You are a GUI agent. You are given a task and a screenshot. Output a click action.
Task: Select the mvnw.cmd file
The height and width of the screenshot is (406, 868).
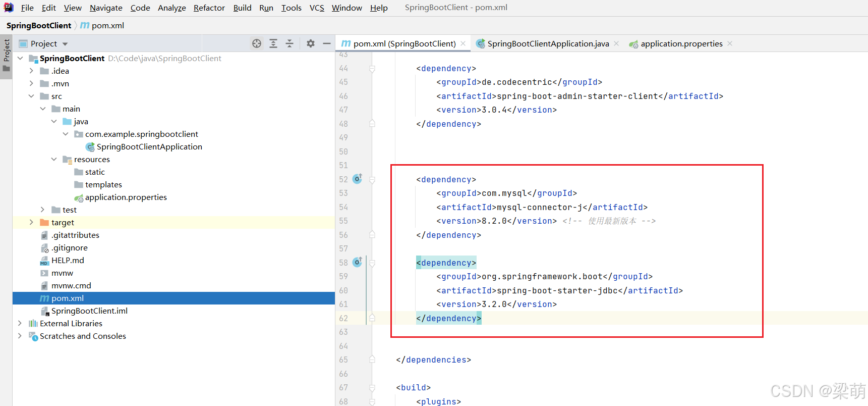[x=71, y=286]
